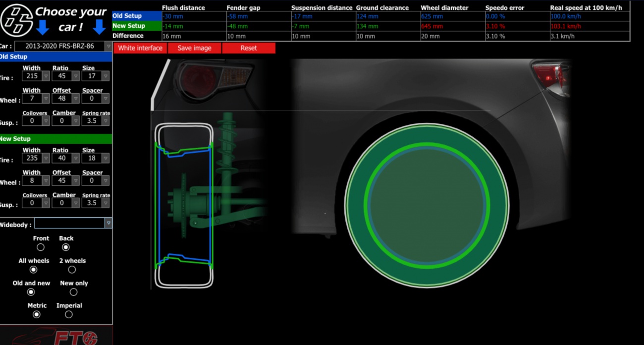Screen dimensions: 644x345
Task: Choose the New only display option
Action: coord(74,292)
